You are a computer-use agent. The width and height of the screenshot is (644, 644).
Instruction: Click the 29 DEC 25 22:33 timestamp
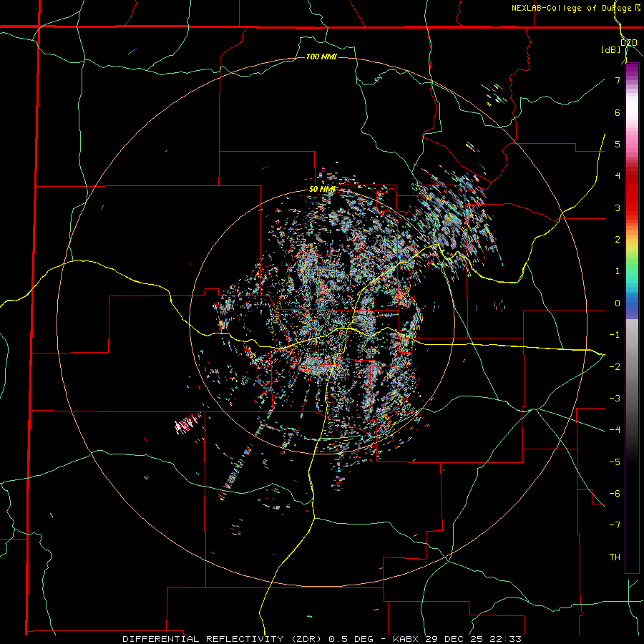[x=473, y=639]
